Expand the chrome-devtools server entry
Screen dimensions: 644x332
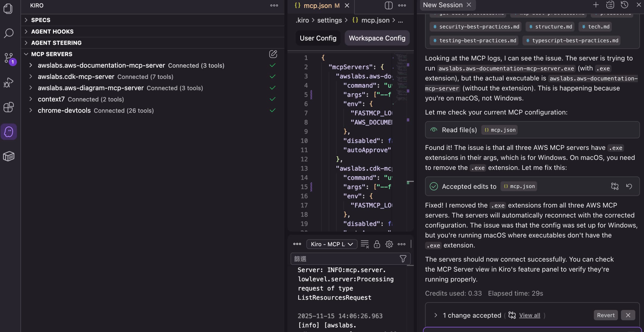coord(31,110)
